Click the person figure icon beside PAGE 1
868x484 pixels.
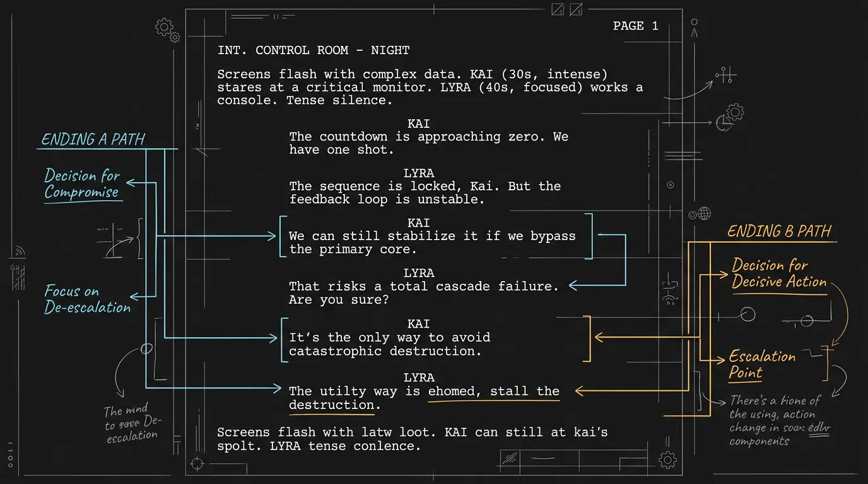[695, 29]
